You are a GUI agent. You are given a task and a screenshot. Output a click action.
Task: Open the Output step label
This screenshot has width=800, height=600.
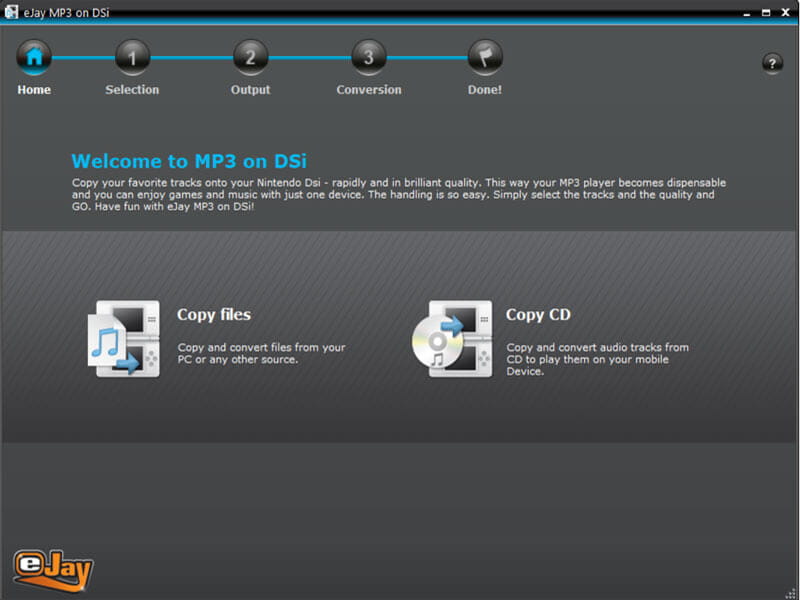tap(250, 90)
